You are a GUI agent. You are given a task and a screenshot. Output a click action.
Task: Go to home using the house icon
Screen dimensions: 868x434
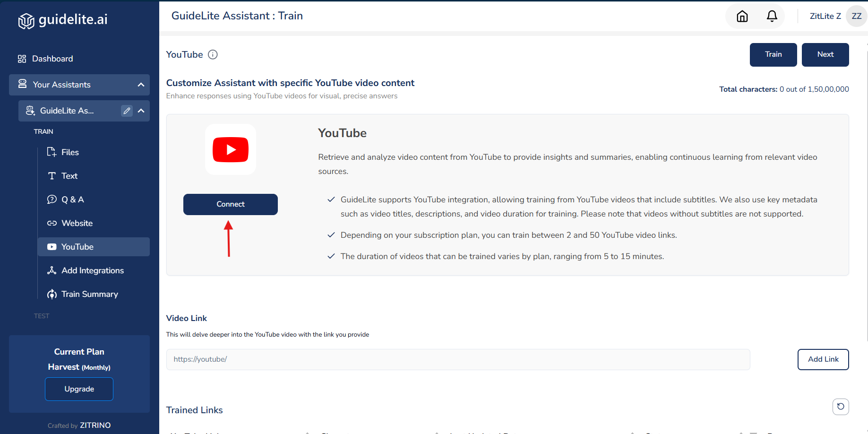[742, 16]
